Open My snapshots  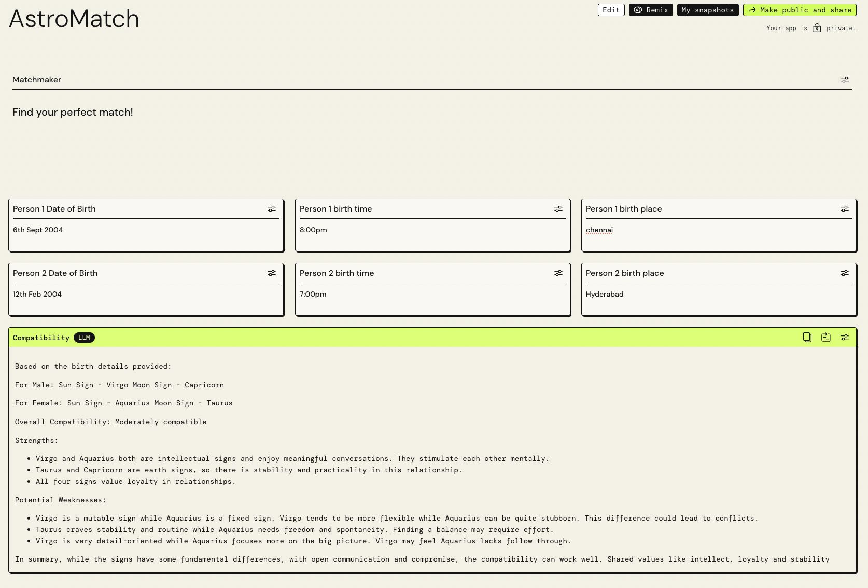click(707, 10)
